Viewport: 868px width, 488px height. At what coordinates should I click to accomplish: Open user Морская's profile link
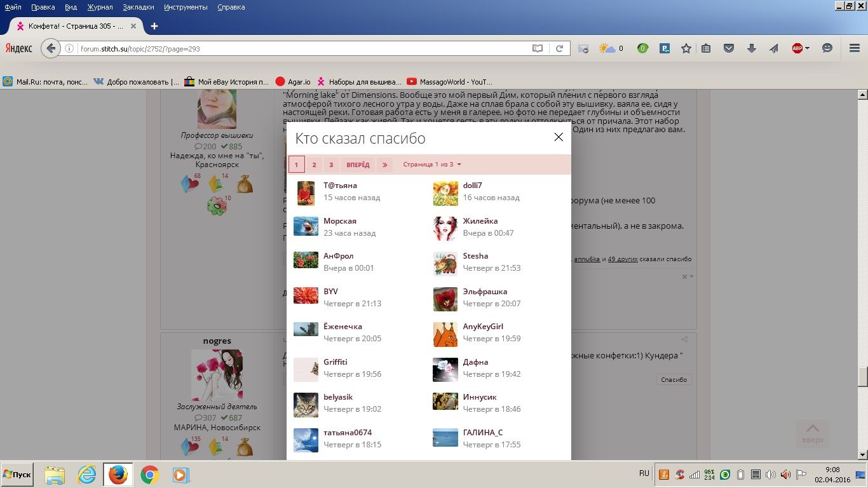click(340, 221)
